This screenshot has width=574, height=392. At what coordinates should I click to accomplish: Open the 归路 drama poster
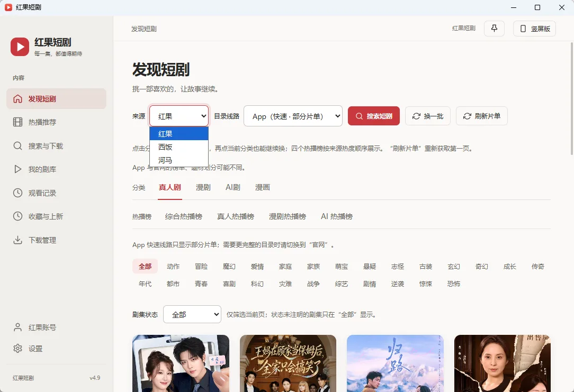pos(396,363)
